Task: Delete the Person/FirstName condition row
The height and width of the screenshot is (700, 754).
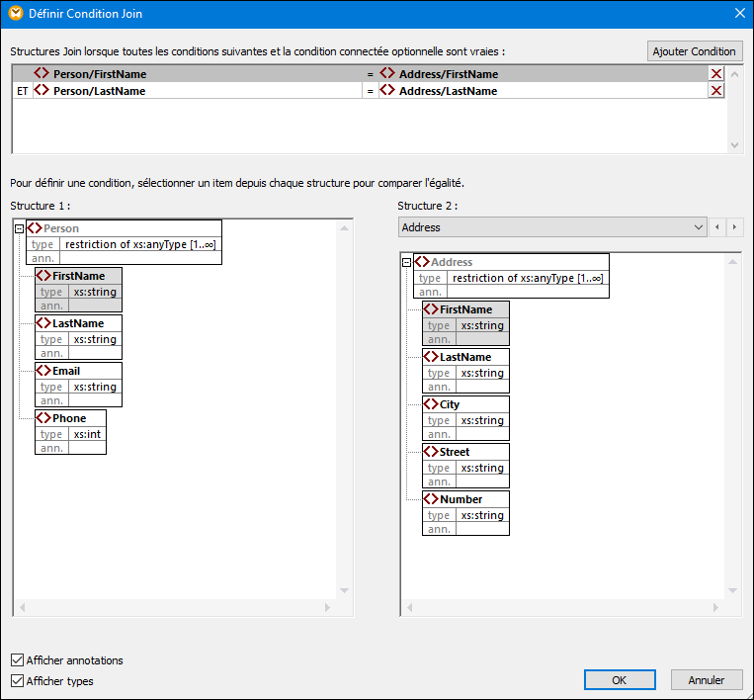Action: [x=716, y=74]
